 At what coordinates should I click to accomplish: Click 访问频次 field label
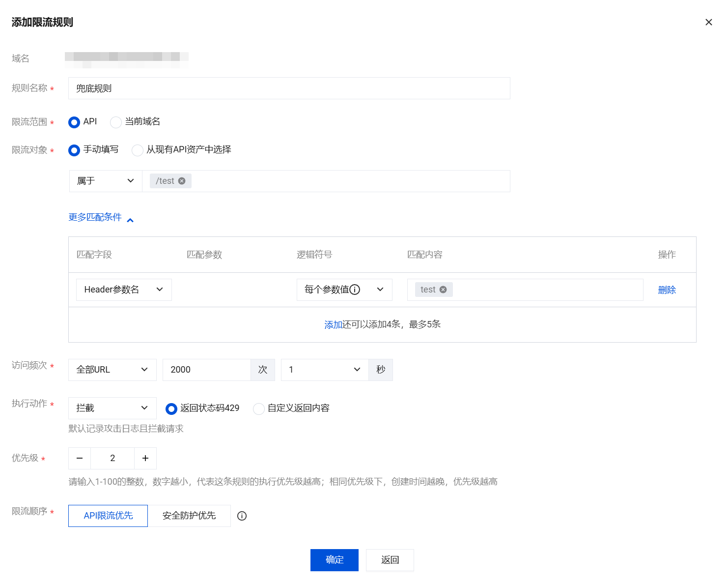(29, 365)
